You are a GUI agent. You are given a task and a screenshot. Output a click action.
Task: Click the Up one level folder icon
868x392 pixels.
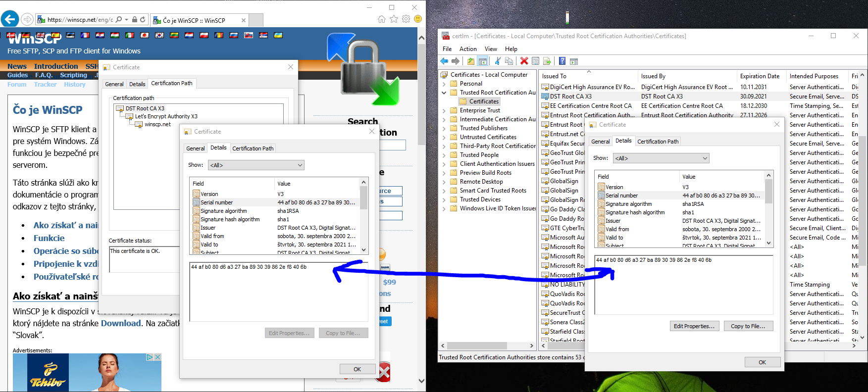coord(470,61)
